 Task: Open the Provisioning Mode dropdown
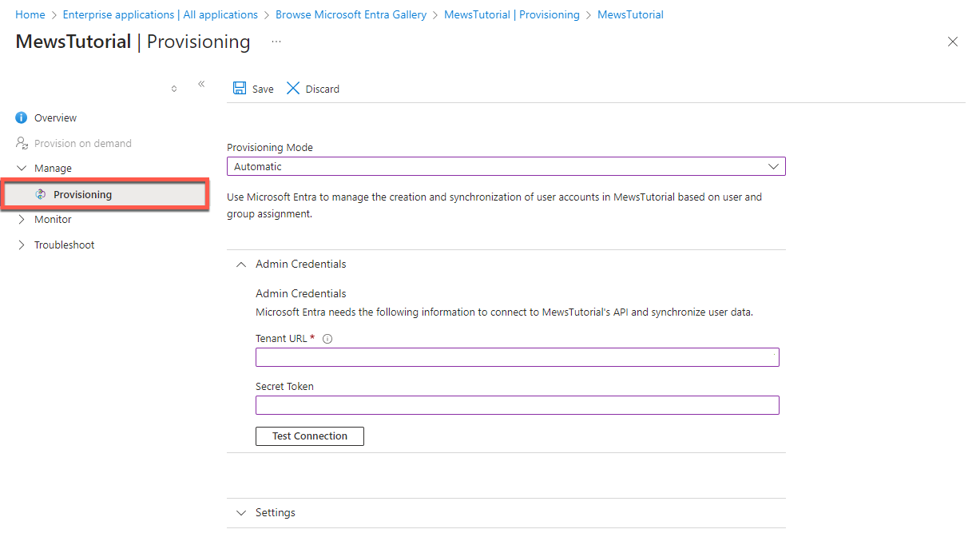point(506,166)
